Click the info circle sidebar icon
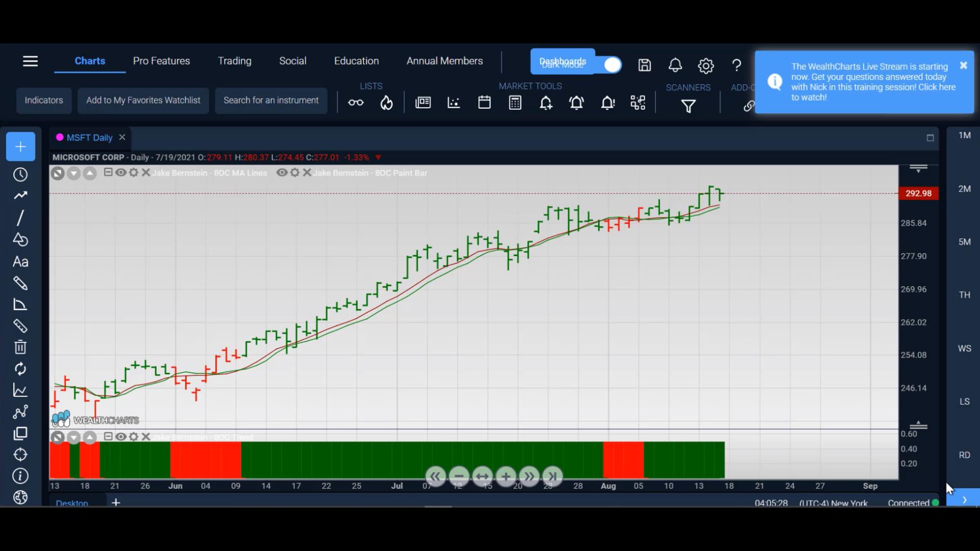The width and height of the screenshot is (980, 551). click(20, 476)
